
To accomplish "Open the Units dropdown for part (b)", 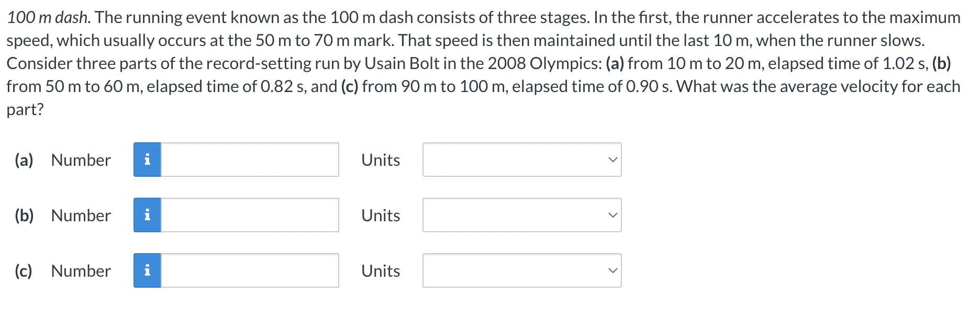I will [522, 215].
